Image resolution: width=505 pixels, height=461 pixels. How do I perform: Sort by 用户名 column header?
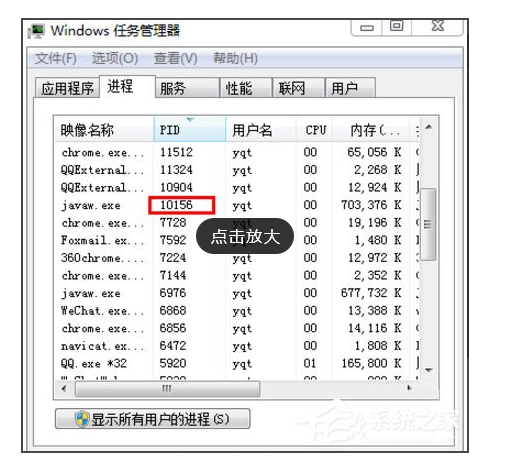pyautogui.click(x=261, y=130)
